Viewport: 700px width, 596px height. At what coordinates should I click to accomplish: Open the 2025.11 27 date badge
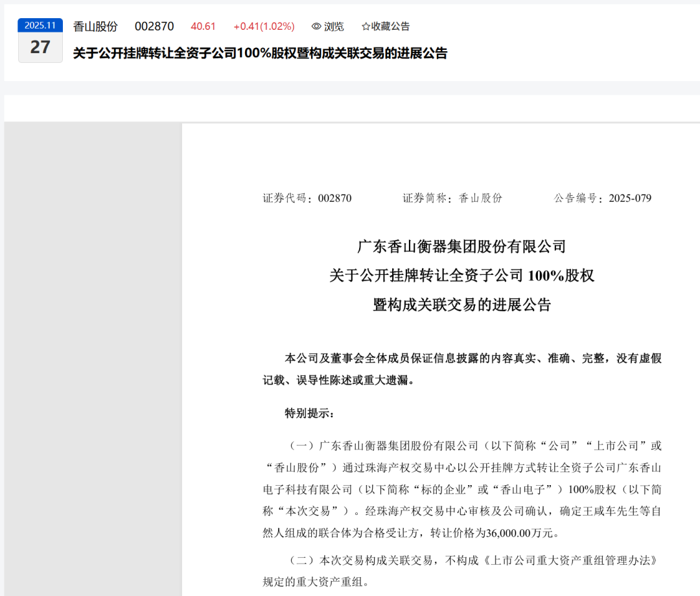tap(40, 40)
